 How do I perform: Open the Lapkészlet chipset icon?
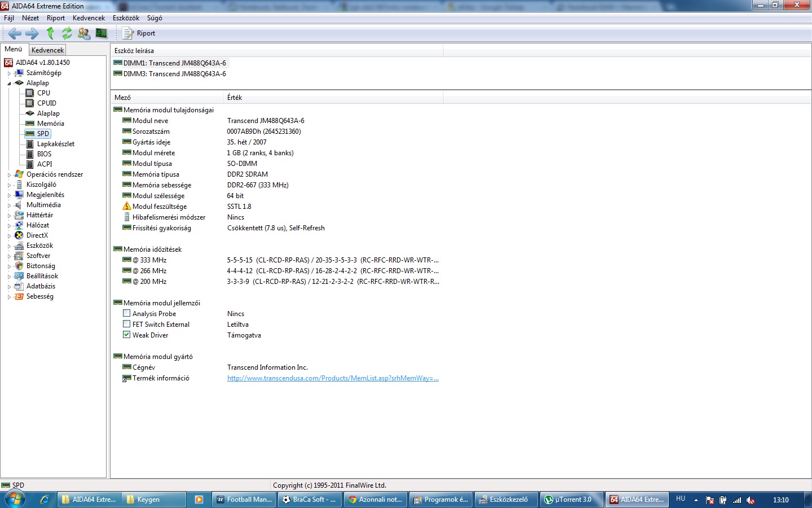click(30, 144)
